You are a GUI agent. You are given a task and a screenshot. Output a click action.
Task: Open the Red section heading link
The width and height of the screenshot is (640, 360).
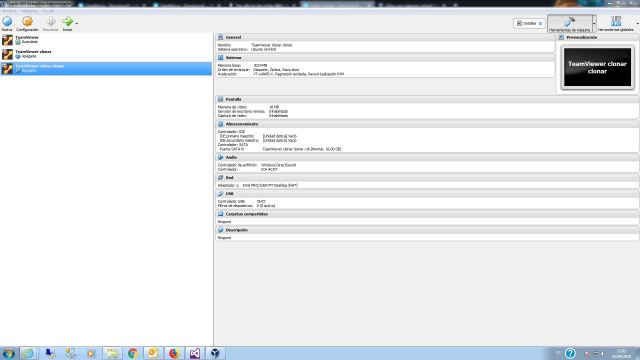(x=229, y=178)
